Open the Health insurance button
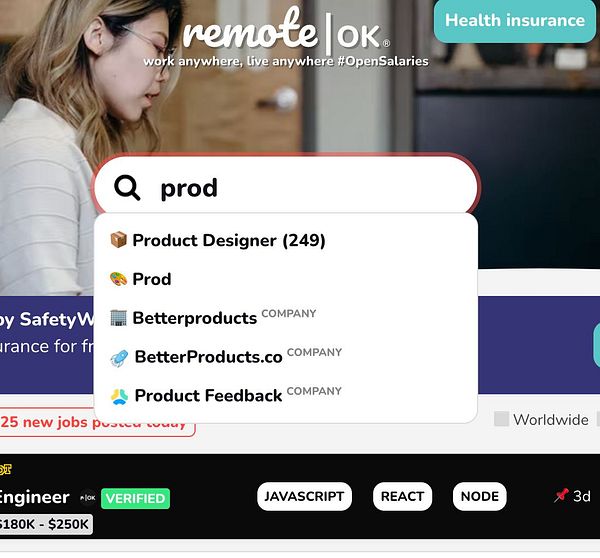Viewport: 600px width, 558px height. point(515,20)
